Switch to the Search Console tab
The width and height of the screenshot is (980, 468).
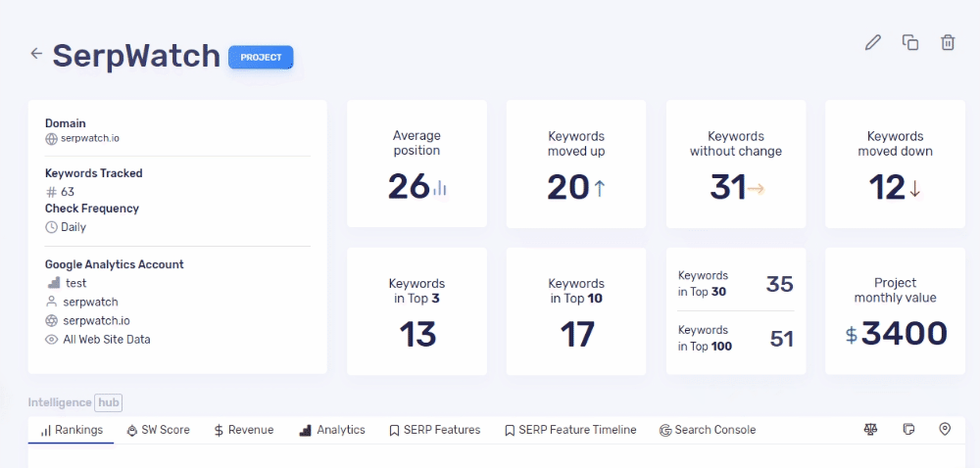[x=707, y=430]
